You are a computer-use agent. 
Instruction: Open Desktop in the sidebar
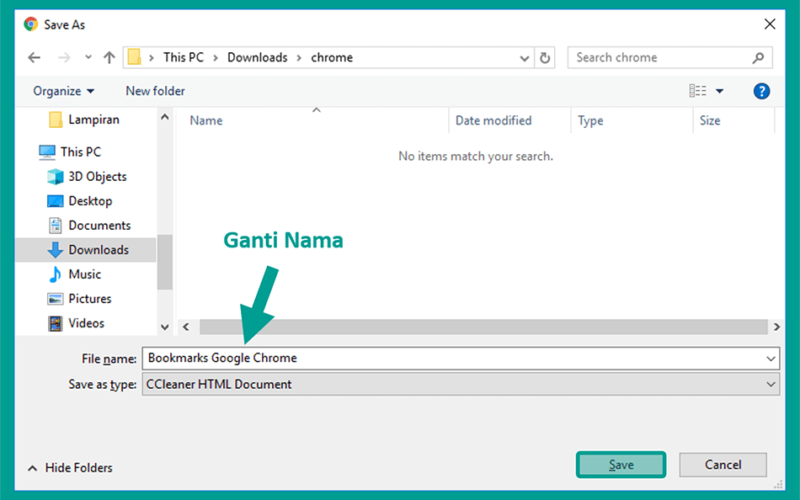click(x=80, y=201)
